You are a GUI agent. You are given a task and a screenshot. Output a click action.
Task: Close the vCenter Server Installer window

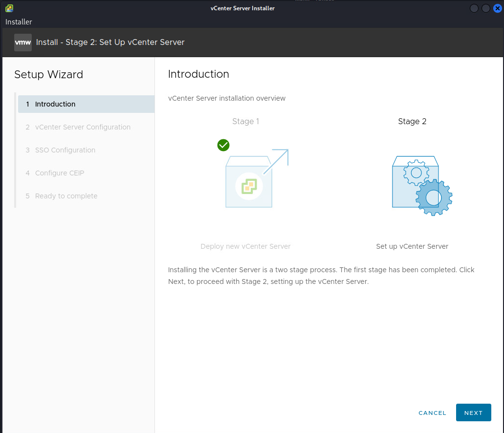(497, 8)
